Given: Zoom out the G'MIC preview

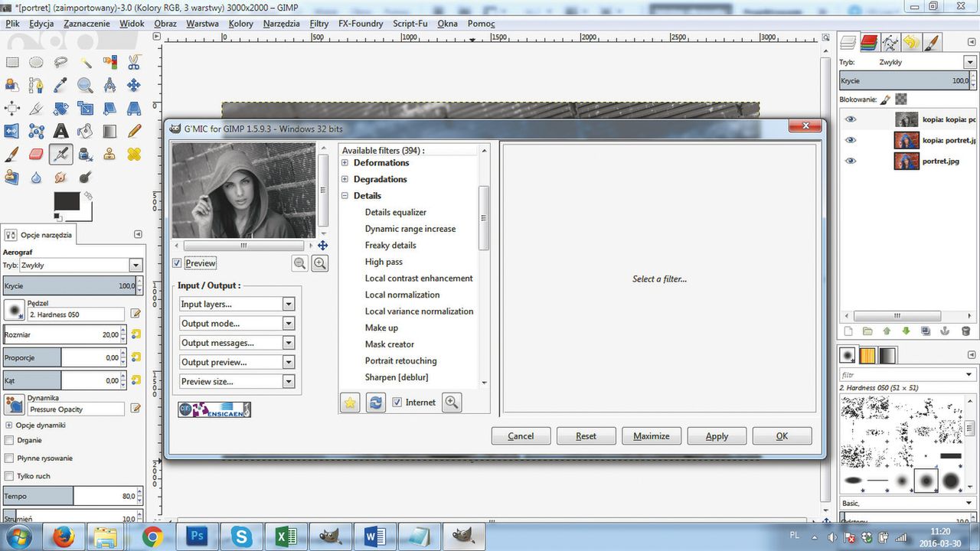Looking at the screenshot, I should (300, 263).
